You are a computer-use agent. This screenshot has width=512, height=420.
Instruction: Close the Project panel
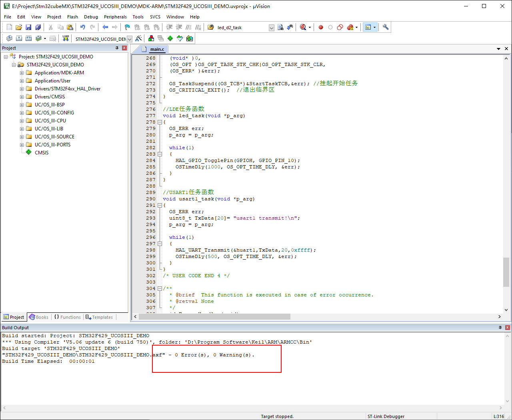click(124, 48)
